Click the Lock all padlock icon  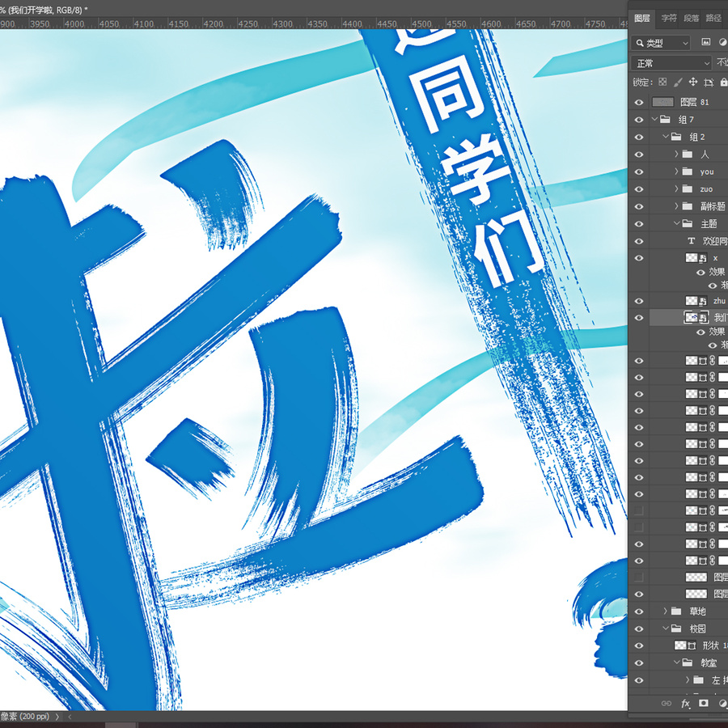(x=723, y=83)
